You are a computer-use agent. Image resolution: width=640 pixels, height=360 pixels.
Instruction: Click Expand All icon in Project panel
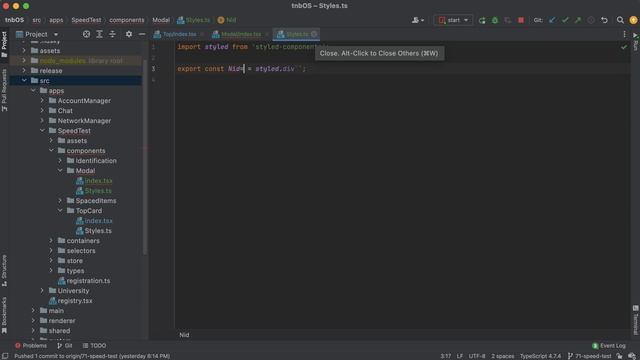click(99, 34)
